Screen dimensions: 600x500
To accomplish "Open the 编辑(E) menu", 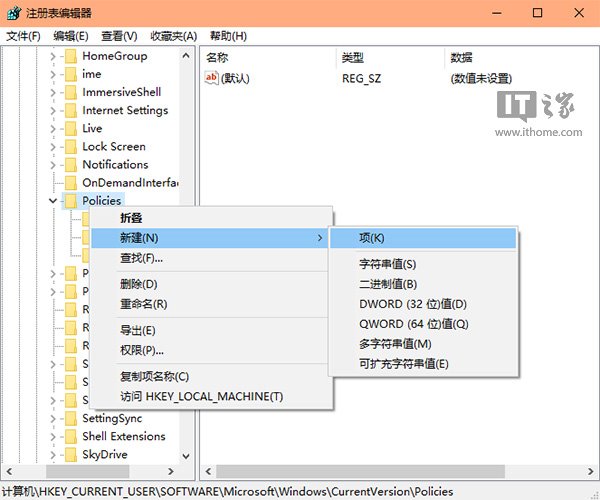I will point(71,36).
